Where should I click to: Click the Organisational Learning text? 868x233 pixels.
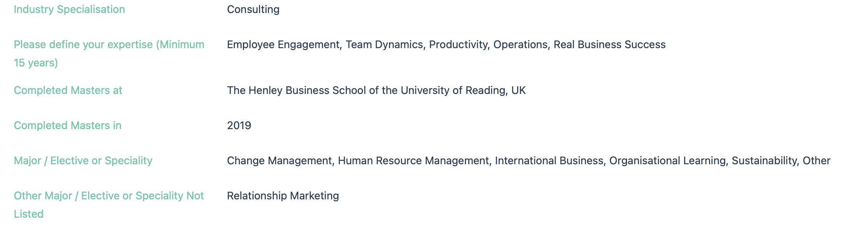tap(667, 161)
